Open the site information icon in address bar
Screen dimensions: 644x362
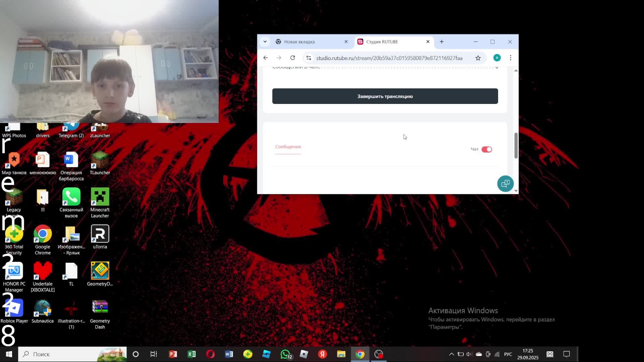click(x=309, y=58)
